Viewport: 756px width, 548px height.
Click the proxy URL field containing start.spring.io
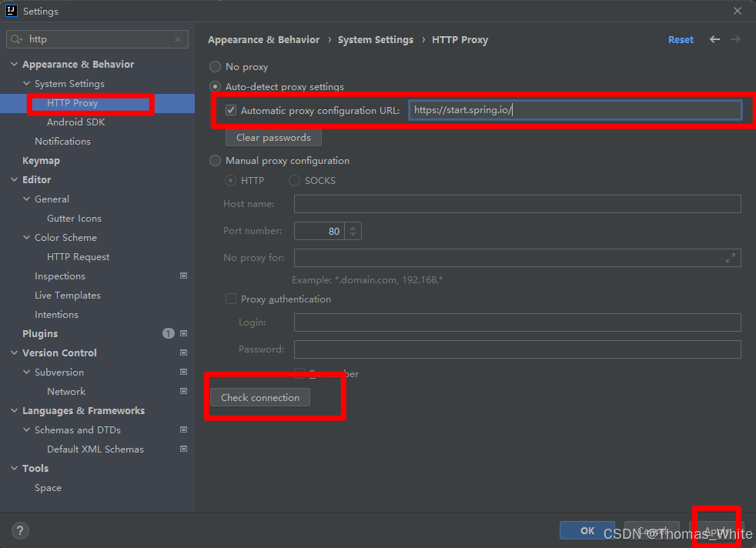tap(575, 109)
